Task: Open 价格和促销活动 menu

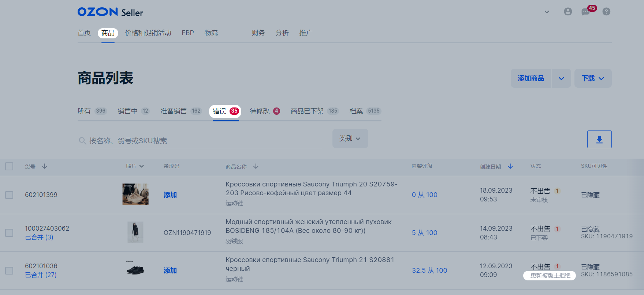Action: point(148,33)
